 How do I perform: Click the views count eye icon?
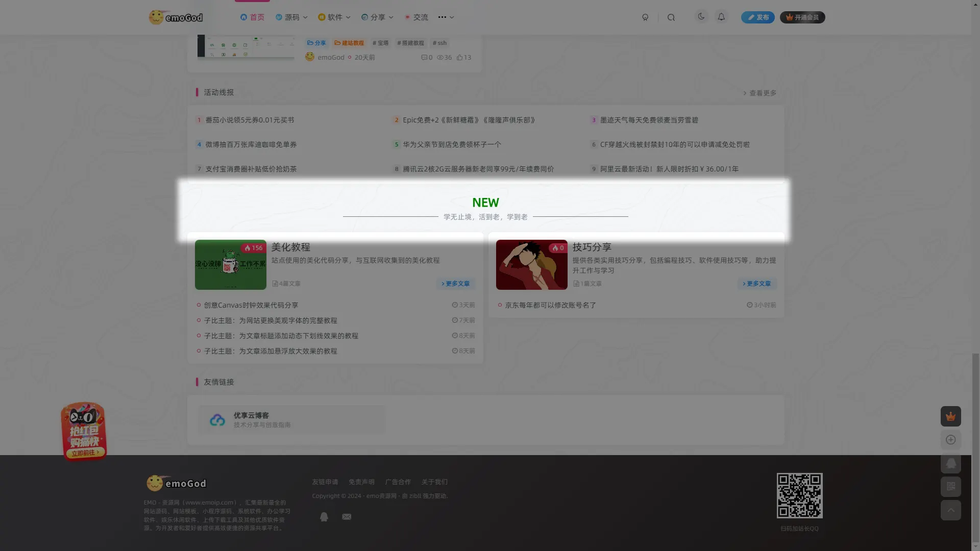[x=444, y=58]
